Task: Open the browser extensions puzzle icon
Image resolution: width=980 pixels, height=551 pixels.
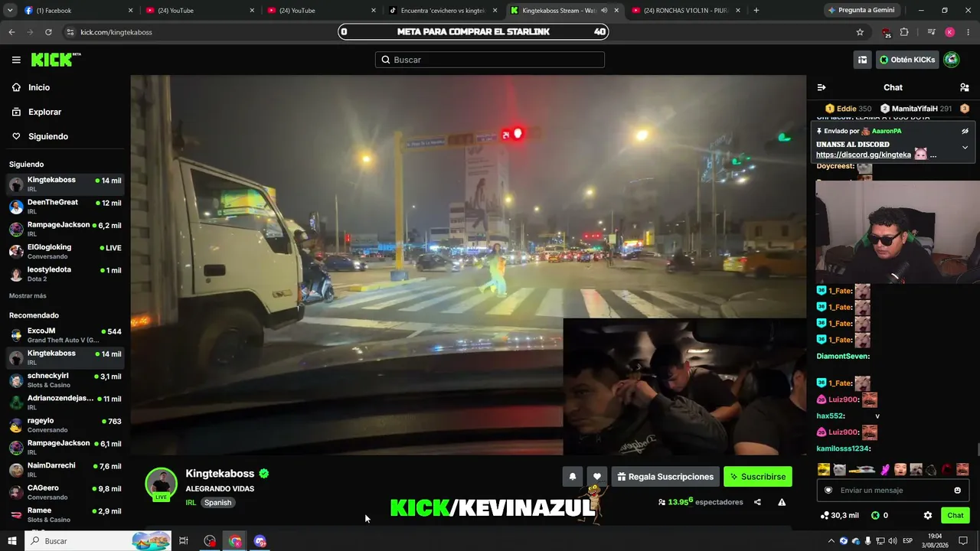Action: (904, 32)
